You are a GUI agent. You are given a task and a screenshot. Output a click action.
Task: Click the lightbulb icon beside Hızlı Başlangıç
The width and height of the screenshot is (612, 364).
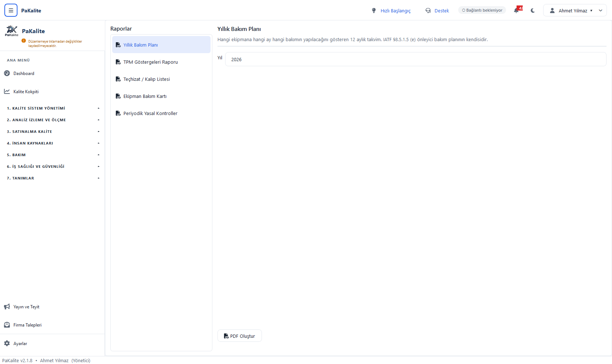tap(374, 11)
